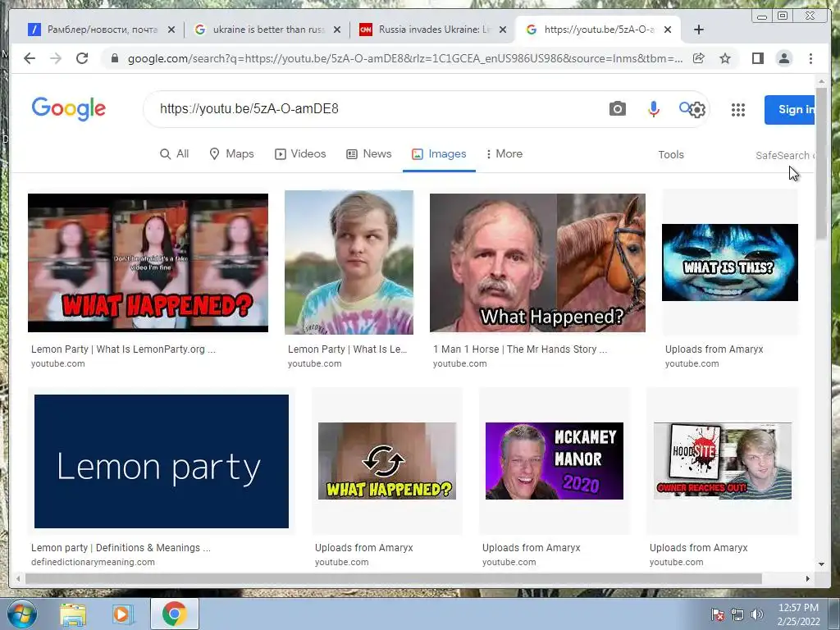Open Chrome three-dot menu
Viewport: 840px width, 630px height.
tap(810, 58)
